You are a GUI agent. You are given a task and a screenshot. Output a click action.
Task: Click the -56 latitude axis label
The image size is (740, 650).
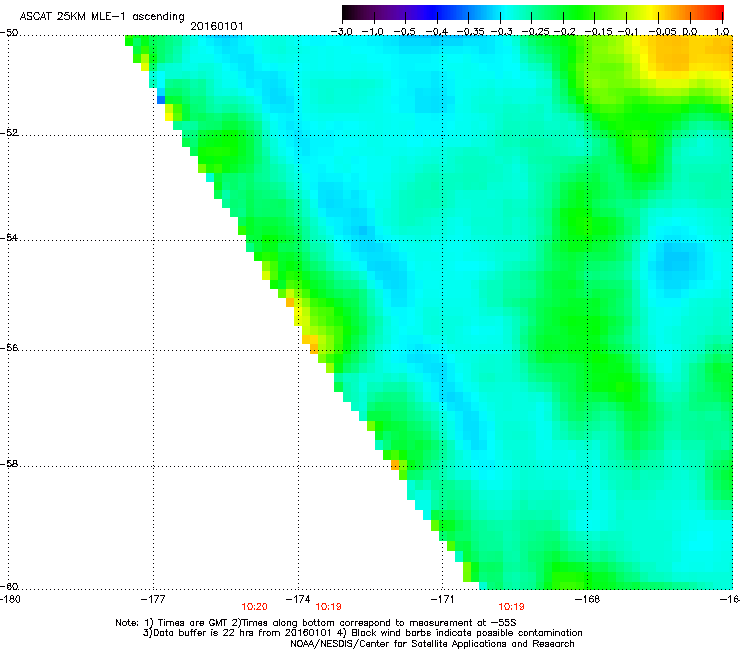(9, 347)
